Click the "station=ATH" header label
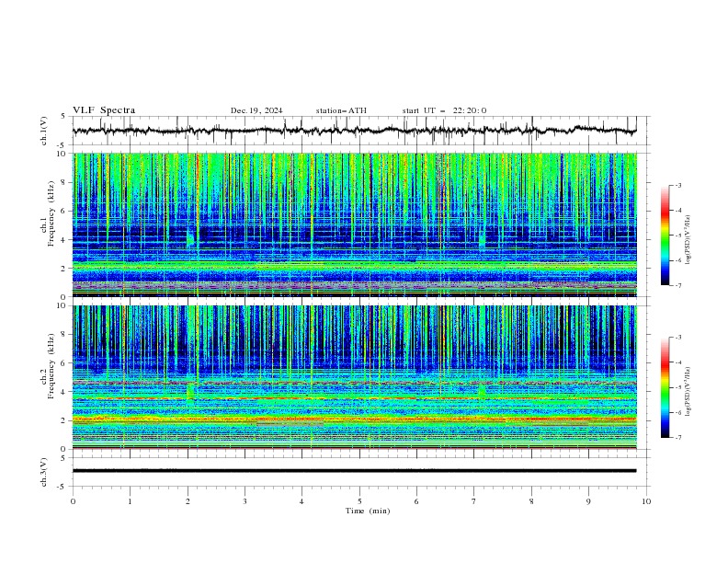This screenshot has height=563, width=728. click(341, 110)
